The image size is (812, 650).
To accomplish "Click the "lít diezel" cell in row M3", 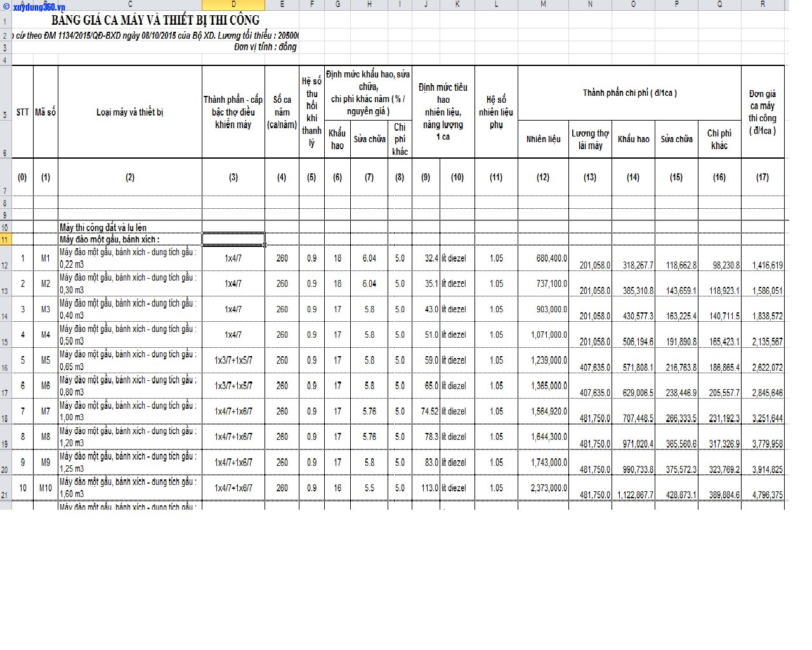I will (457, 309).
